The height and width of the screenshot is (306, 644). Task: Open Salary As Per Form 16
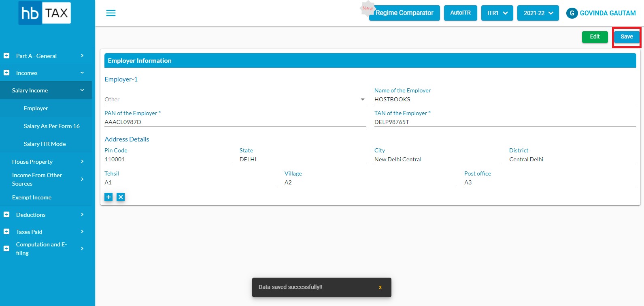[x=51, y=126]
